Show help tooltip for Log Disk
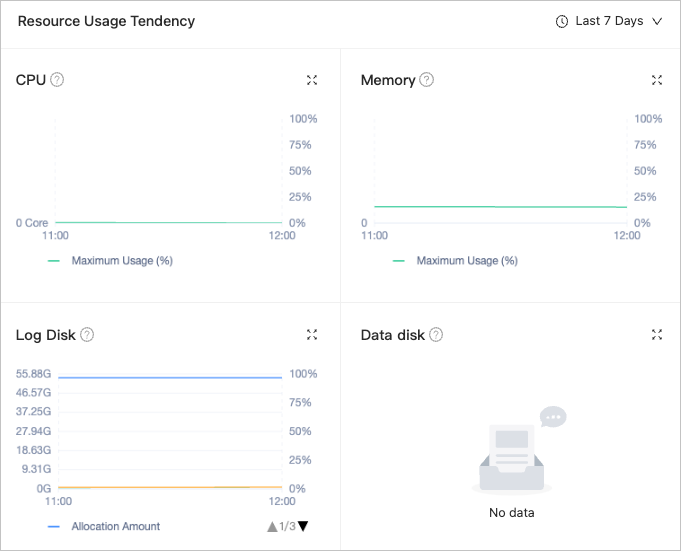Screen dimensions: 681x551 (x=87, y=335)
